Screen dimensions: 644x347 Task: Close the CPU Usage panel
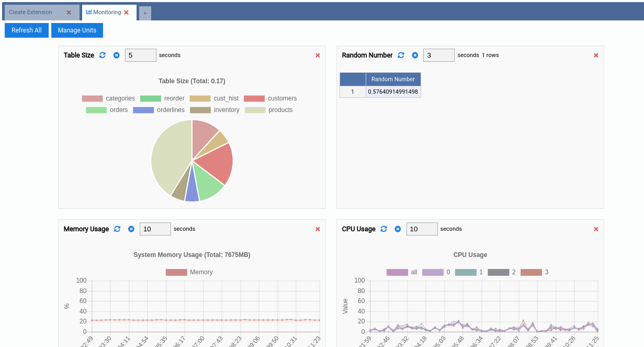pos(595,229)
